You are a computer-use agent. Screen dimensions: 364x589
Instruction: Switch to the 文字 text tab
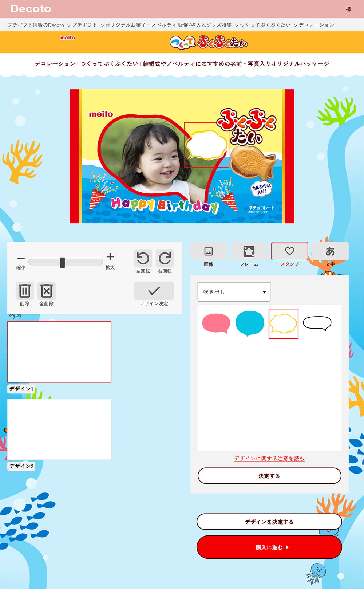pos(330,251)
